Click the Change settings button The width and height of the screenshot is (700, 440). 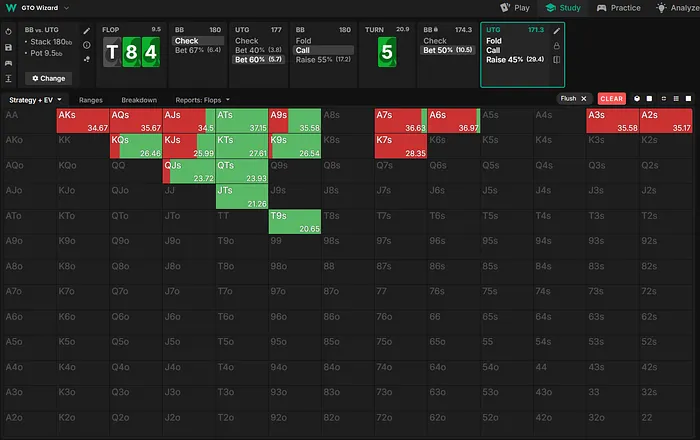(x=48, y=78)
